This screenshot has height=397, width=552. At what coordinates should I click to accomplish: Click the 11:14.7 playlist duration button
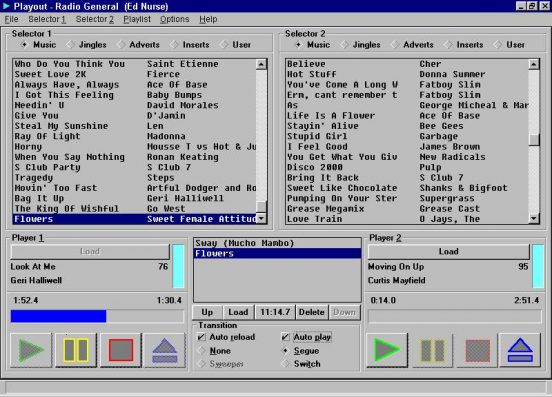tap(275, 312)
